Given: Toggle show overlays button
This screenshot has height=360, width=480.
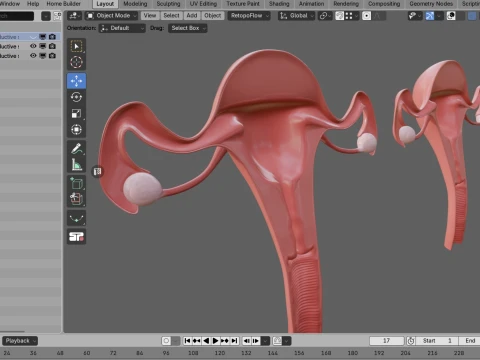Looking at the screenshot, I should coord(451,16).
